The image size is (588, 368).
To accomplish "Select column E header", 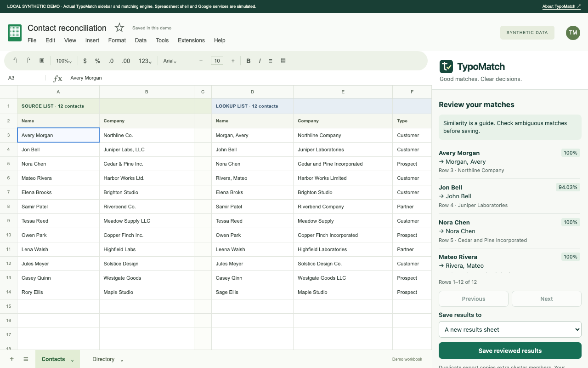I will 343,92.
